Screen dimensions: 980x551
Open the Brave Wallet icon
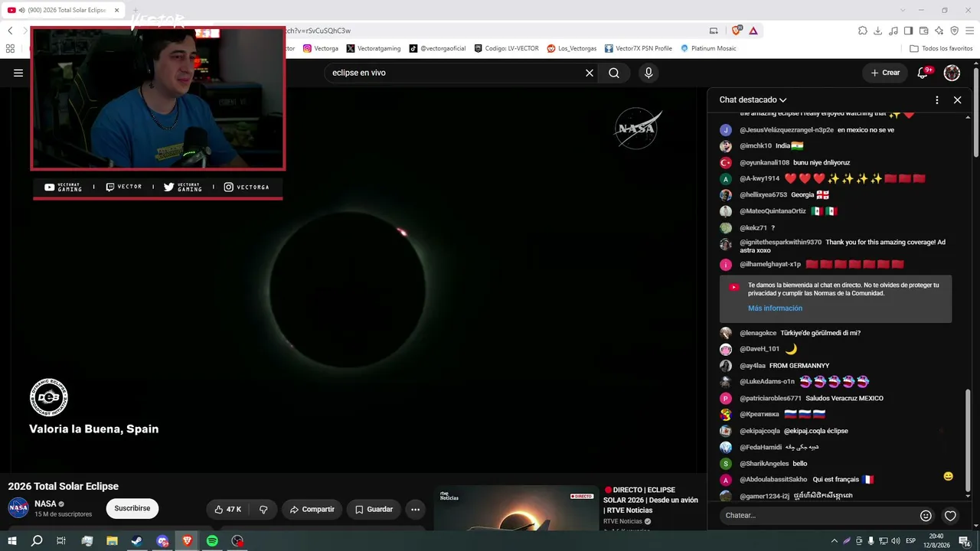[924, 31]
